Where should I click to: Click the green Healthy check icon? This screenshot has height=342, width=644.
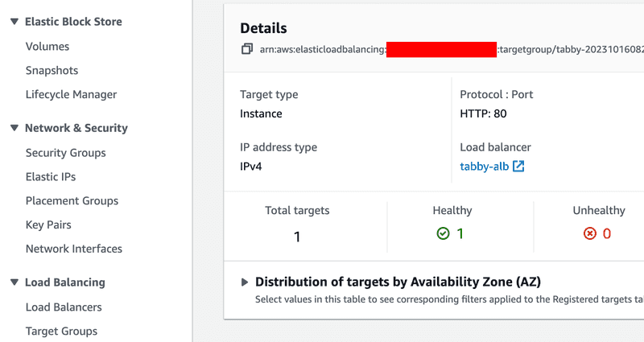(443, 233)
